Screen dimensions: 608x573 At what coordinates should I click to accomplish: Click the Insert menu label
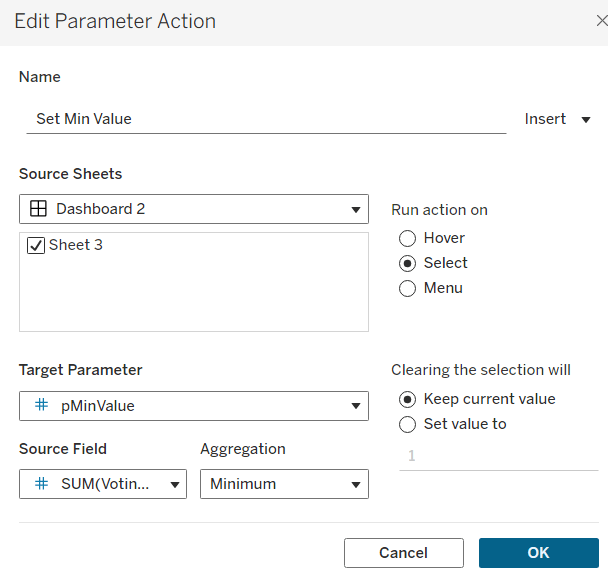[x=545, y=119]
